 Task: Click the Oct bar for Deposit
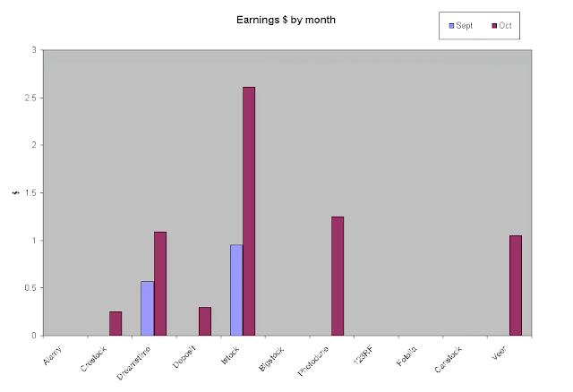point(205,320)
